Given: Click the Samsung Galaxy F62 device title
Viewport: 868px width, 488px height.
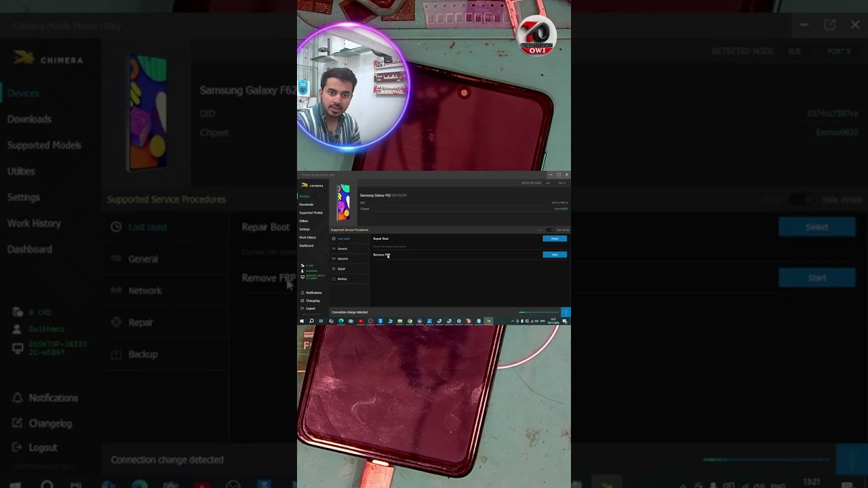Looking at the screenshot, I should [x=375, y=195].
